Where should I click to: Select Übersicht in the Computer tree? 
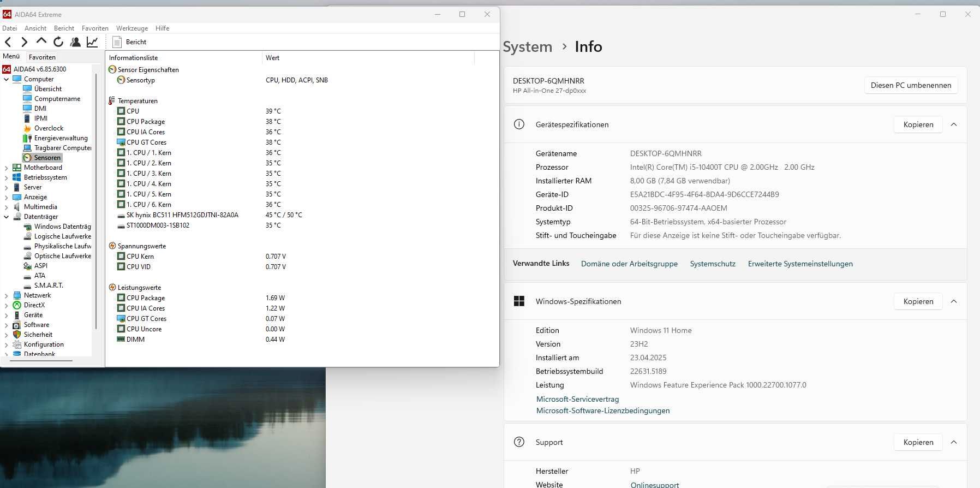pos(42,89)
